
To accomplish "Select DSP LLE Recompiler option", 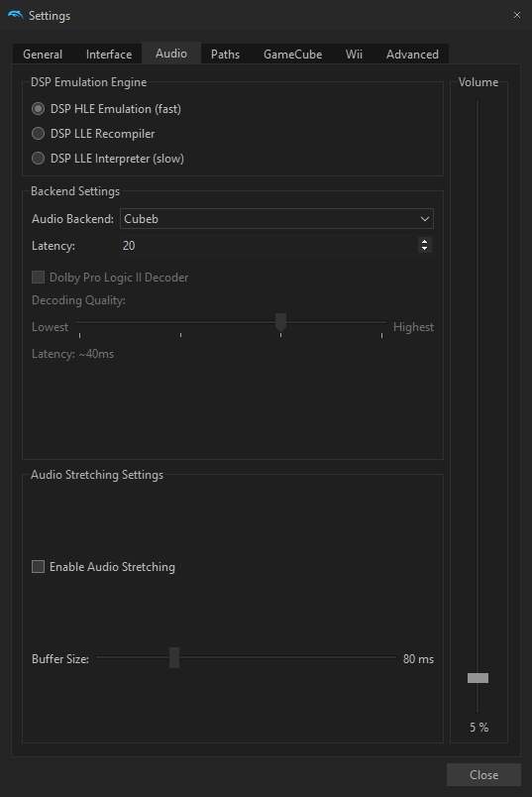I will (x=38, y=134).
